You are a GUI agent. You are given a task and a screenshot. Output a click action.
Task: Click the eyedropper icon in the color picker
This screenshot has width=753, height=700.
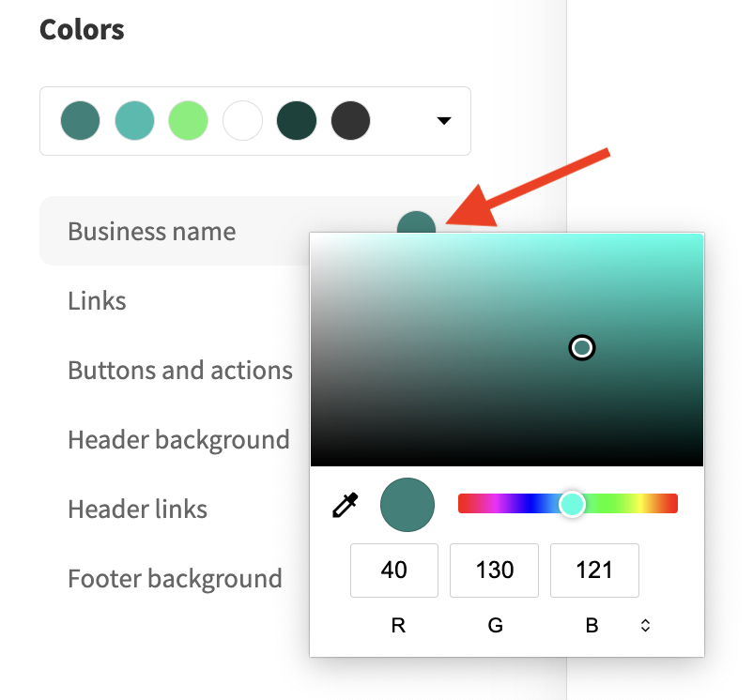346,504
